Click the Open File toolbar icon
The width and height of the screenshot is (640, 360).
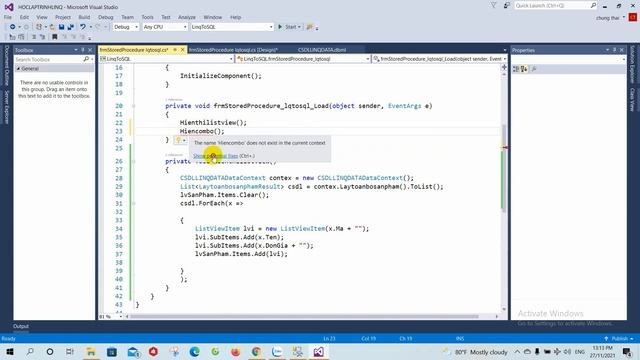point(52,27)
